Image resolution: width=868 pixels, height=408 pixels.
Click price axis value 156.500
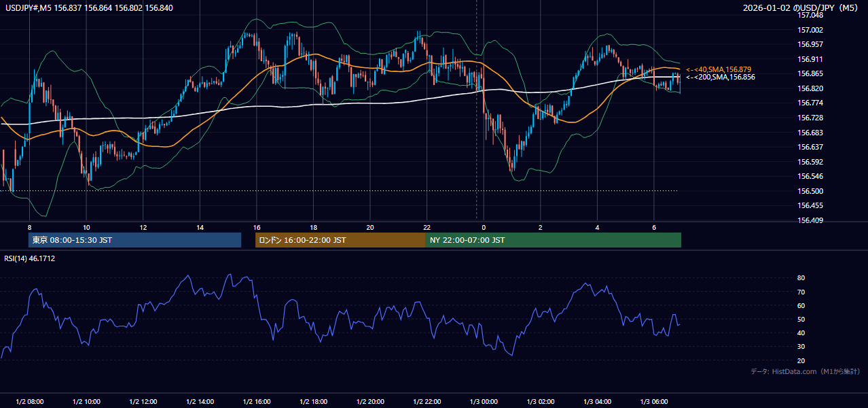[810, 191]
